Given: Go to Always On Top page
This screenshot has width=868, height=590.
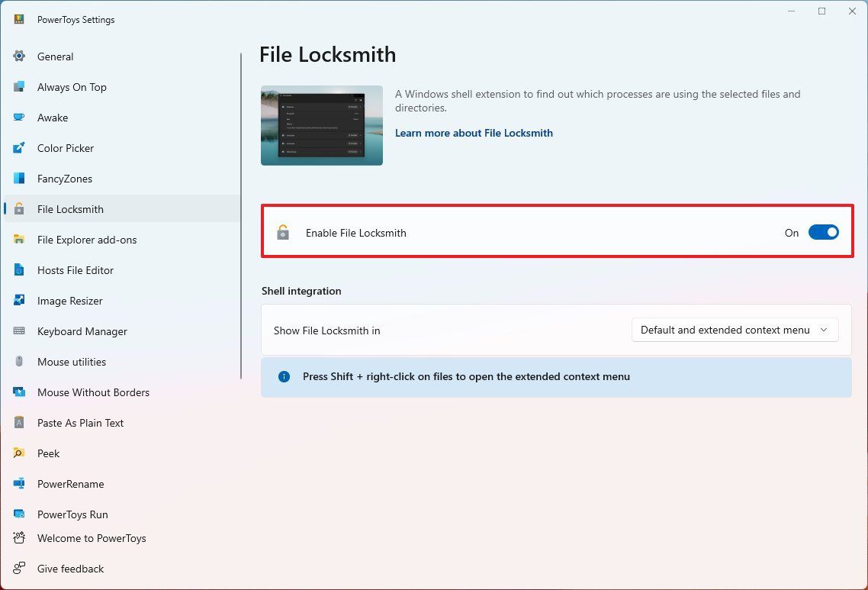Looking at the screenshot, I should [122, 87].
